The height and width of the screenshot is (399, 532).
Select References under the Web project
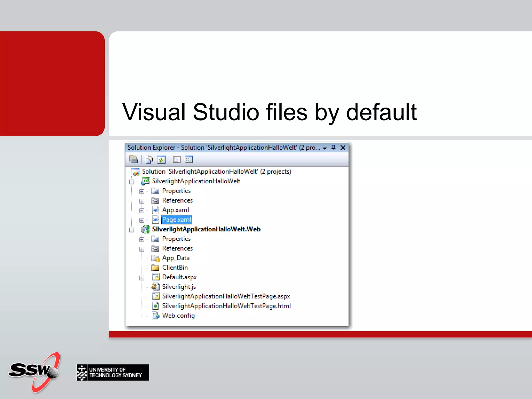click(x=177, y=249)
